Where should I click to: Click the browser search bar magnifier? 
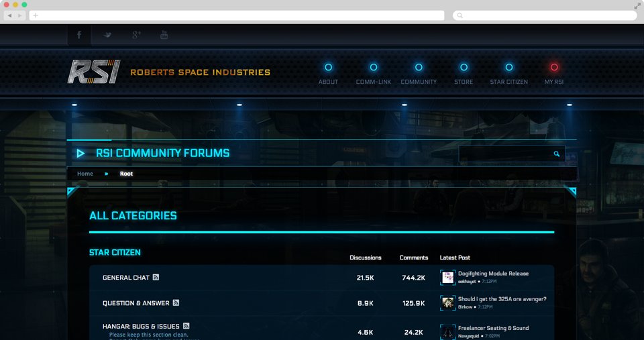pyautogui.click(x=460, y=15)
